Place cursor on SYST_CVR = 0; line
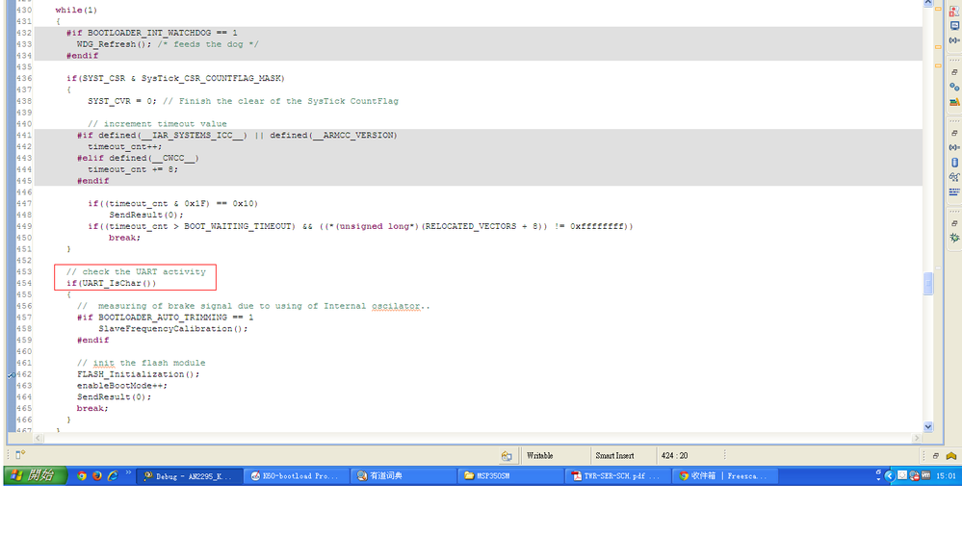 (x=243, y=101)
